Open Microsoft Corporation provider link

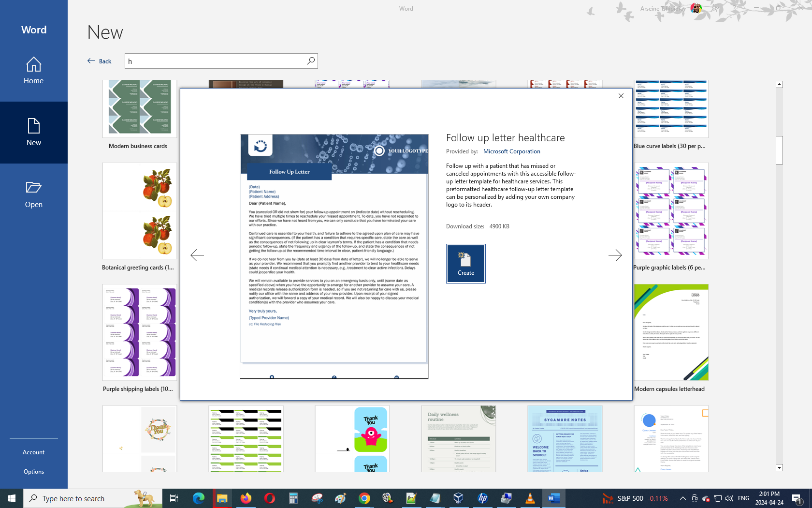(x=511, y=151)
